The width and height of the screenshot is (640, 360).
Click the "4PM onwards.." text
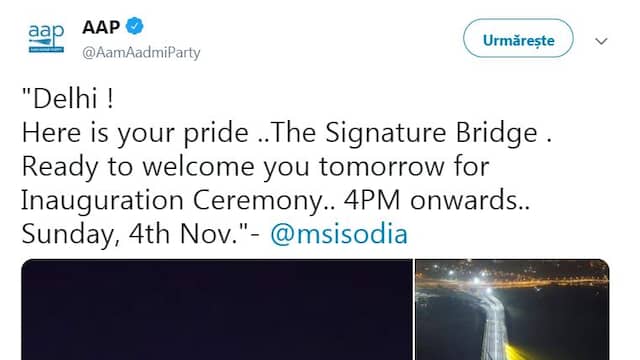click(437, 200)
